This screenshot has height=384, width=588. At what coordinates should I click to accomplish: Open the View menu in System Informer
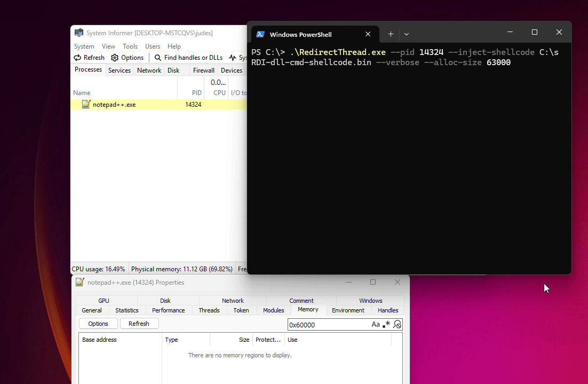(x=108, y=46)
